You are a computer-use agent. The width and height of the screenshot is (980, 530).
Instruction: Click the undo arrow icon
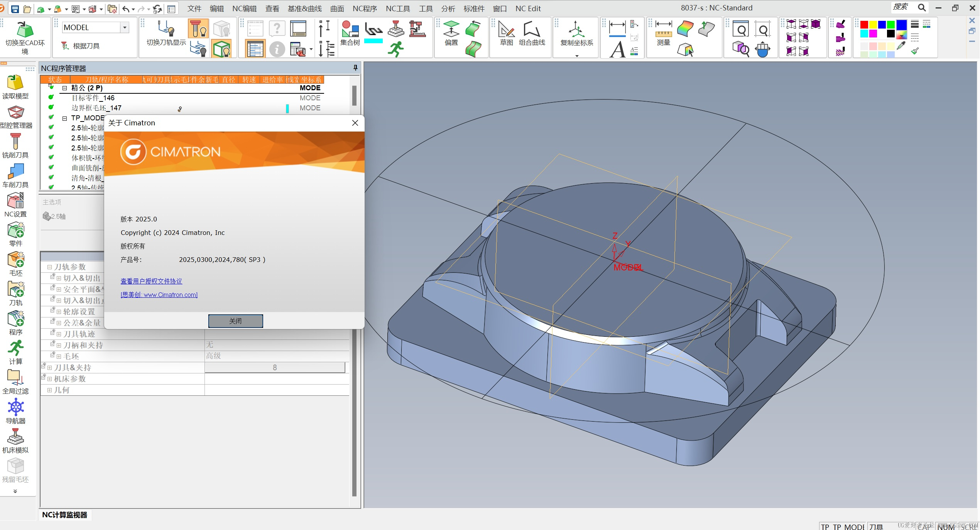tap(126, 8)
